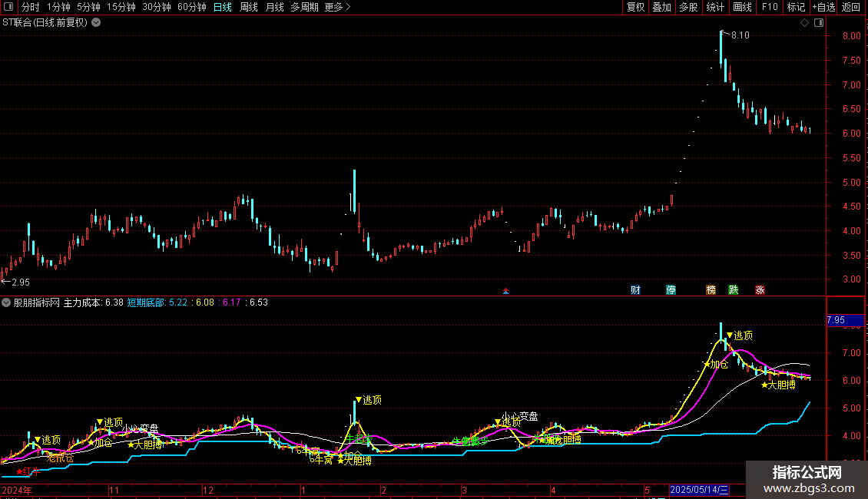
Task: Click the 叠加 overlay button
Action: 661,7
